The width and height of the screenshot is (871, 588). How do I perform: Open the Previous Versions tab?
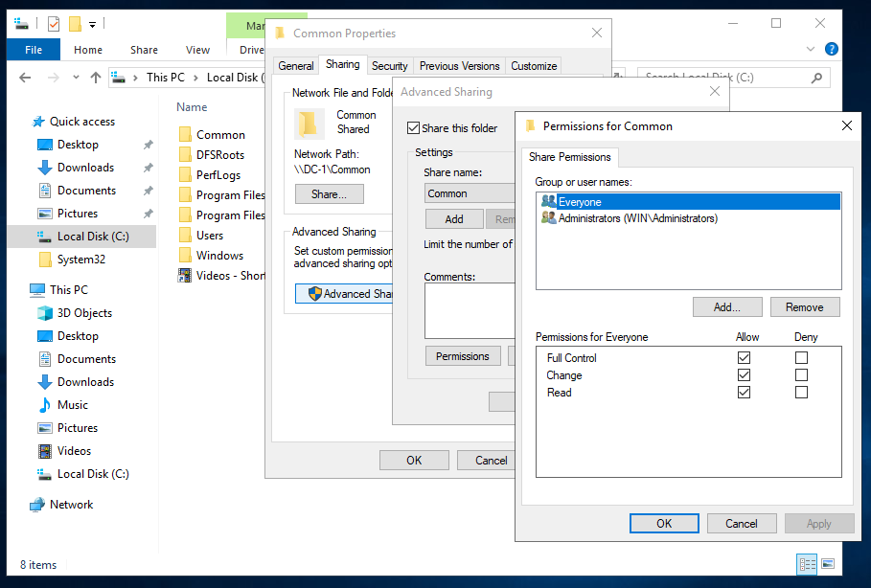coord(459,66)
